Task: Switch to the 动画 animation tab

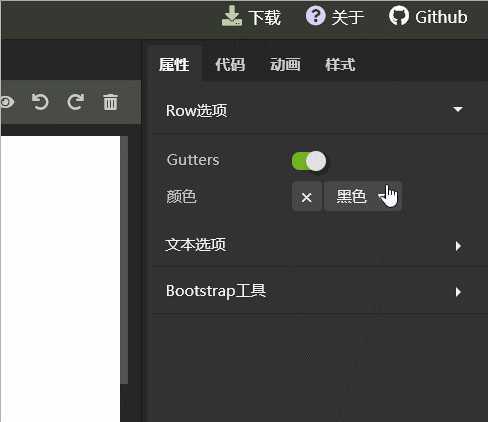Action: coord(285,64)
